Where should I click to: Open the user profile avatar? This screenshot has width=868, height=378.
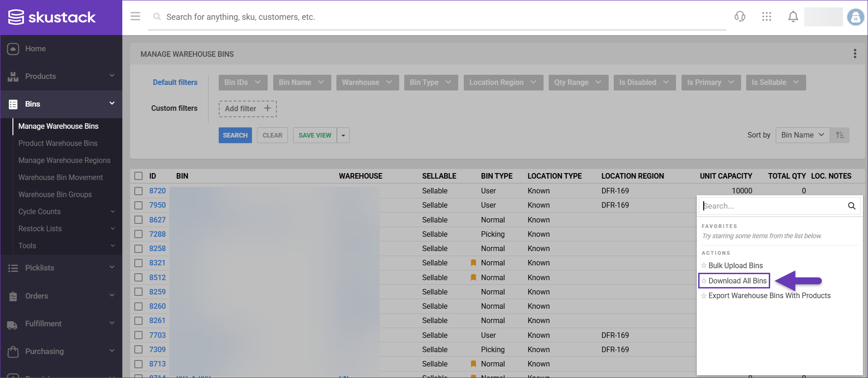coord(855,17)
